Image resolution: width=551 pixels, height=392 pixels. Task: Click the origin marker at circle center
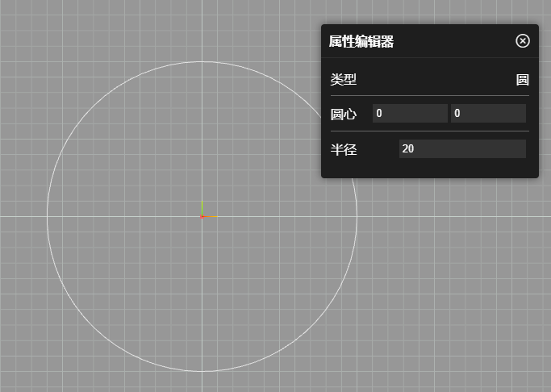(202, 216)
